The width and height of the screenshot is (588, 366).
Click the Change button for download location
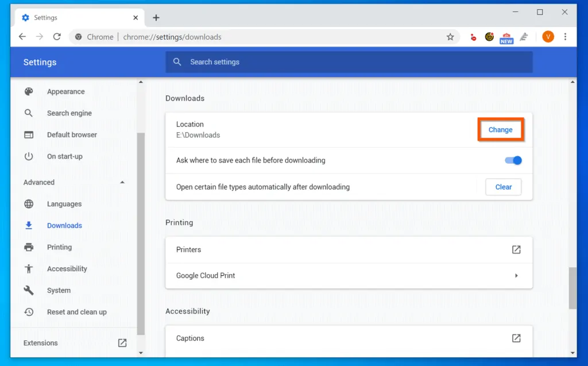coord(500,130)
